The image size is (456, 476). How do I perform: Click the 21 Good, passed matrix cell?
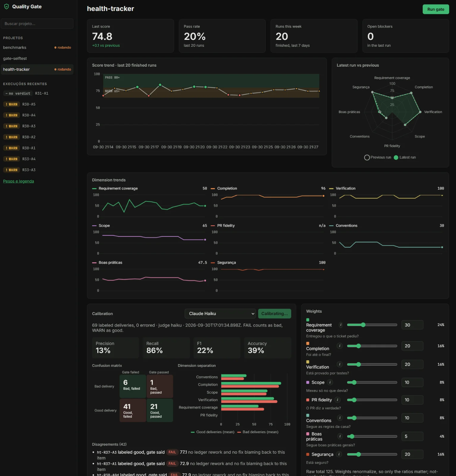click(160, 410)
